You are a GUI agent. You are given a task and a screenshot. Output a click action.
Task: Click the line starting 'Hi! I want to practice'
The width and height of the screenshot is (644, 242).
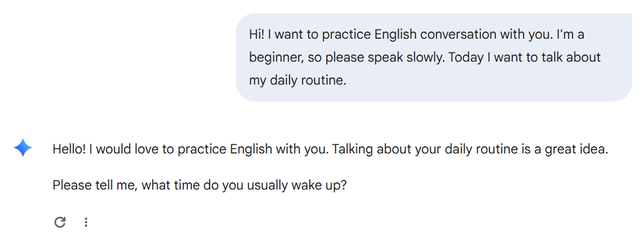(x=417, y=35)
